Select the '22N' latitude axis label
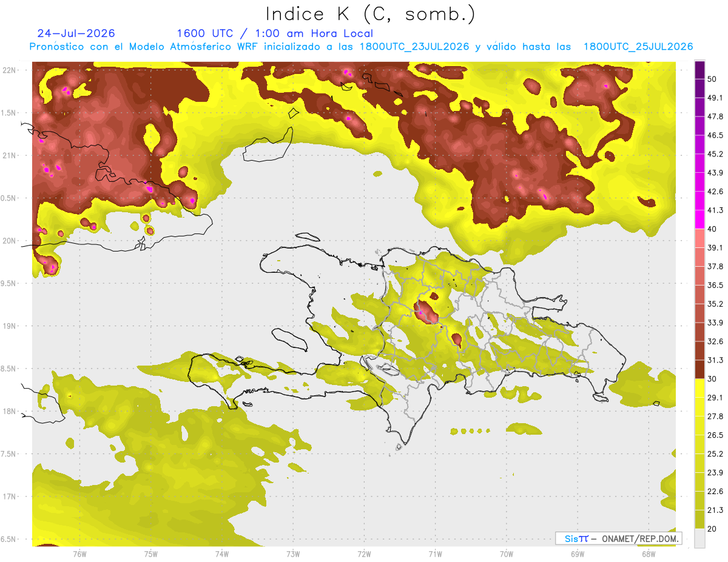The width and height of the screenshot is (728, 562). coord(10,70)
